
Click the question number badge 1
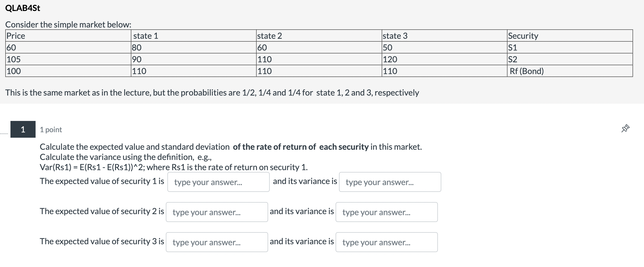pos(23,129)
